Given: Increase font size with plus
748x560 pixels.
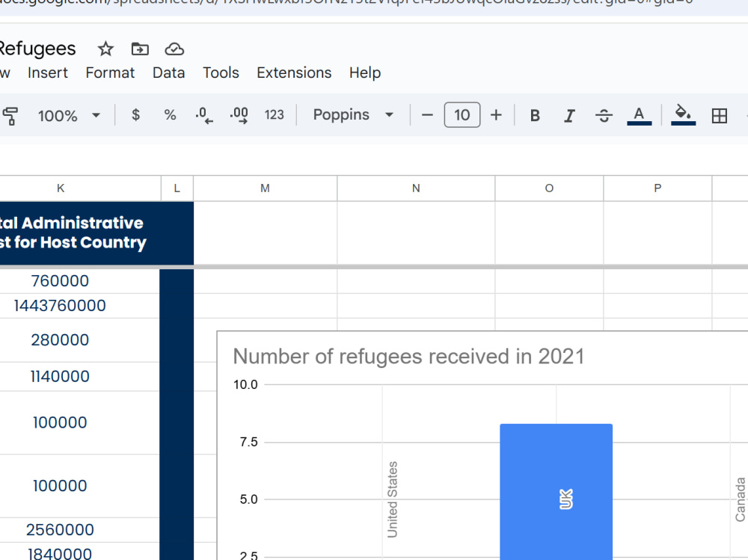Looking at the screenshot, I should [496, 115].
